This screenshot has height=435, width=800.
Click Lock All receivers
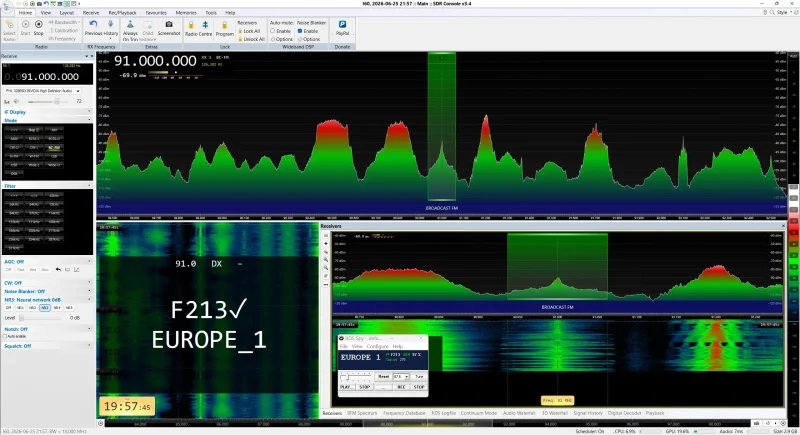point(249,31)
